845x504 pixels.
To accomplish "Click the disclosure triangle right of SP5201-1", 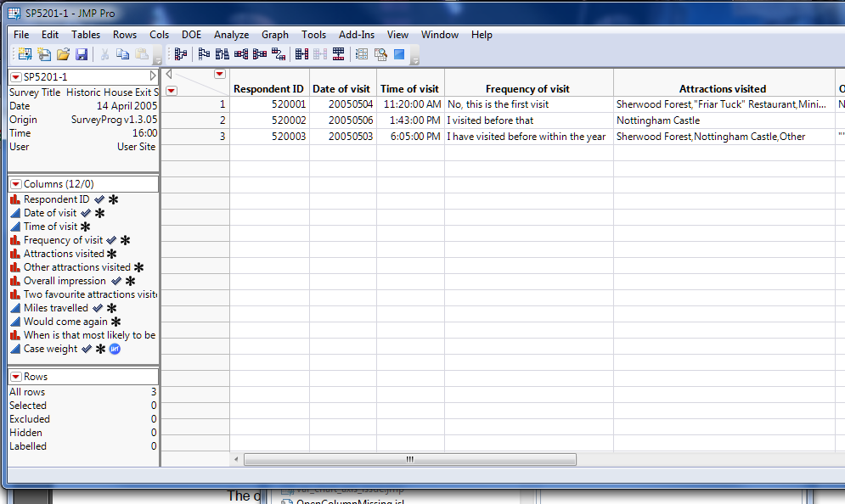I will (x=153, y=76).
